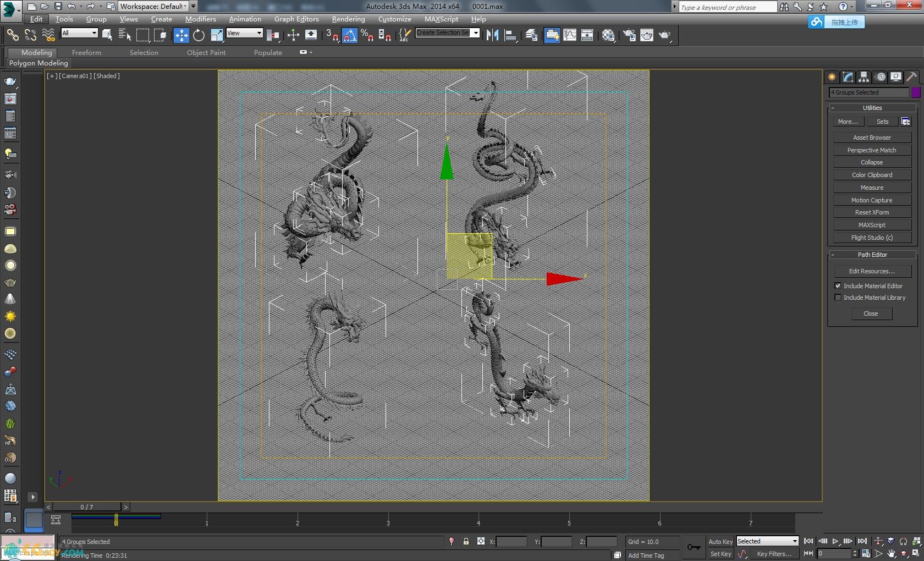The height and width of the screenshot is (561, 924).
Task: Check Include Material Library
Action: point(838,297)
